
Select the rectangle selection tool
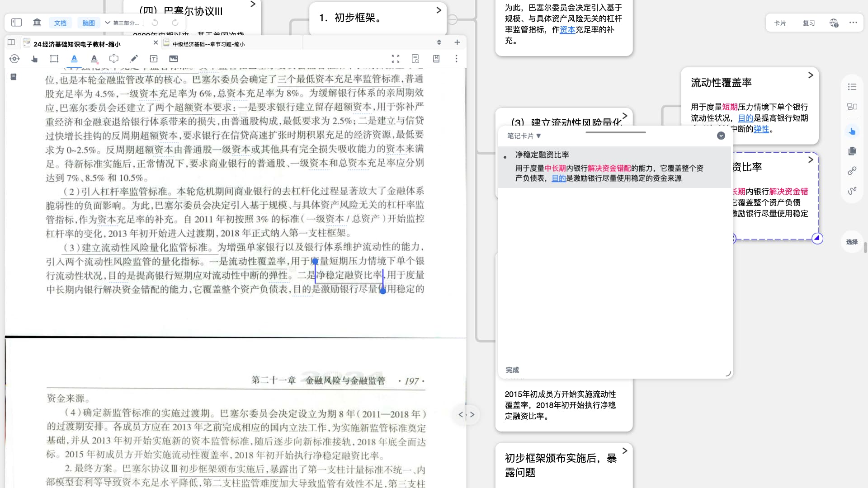[x=54, y=59]
